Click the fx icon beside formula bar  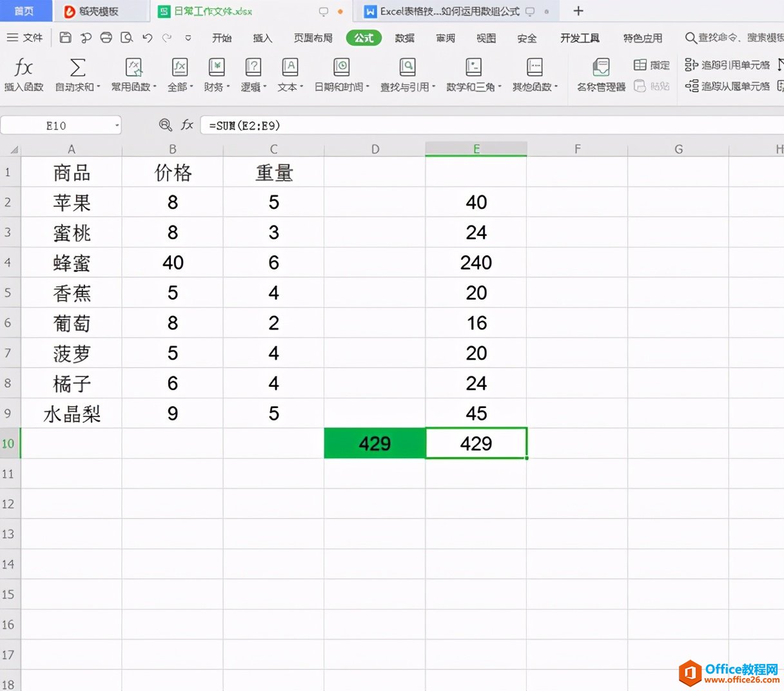coord(187,125)
